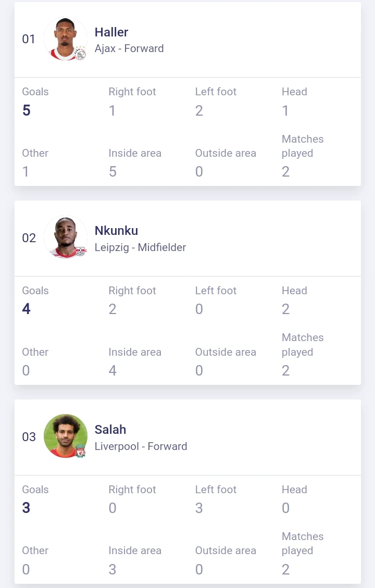Select Ajax - Forward subtitle text
The image size is (375, 588).
[129, 49]
